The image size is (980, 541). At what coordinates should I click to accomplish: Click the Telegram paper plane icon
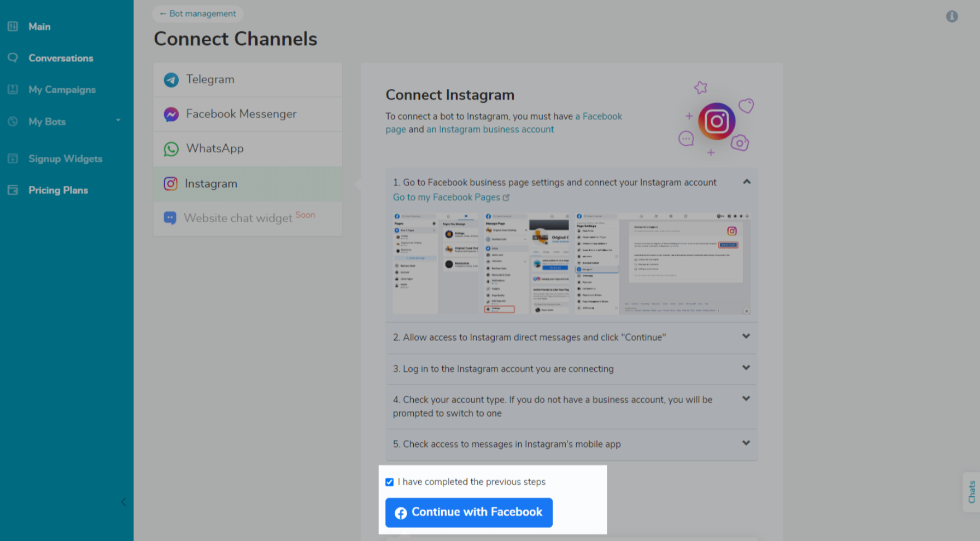pyautogui.click(x=171, y=80)
